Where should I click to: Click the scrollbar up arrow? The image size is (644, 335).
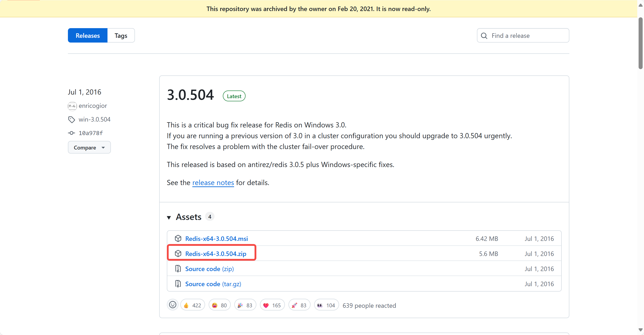[x=640, y=5]
